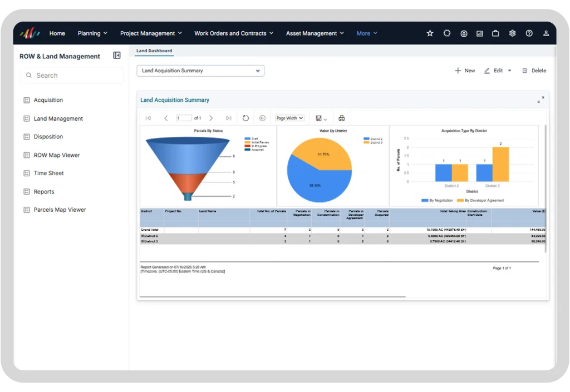Click the settings gear icon in header
The image size is (570, 392).
pos(512,33)
